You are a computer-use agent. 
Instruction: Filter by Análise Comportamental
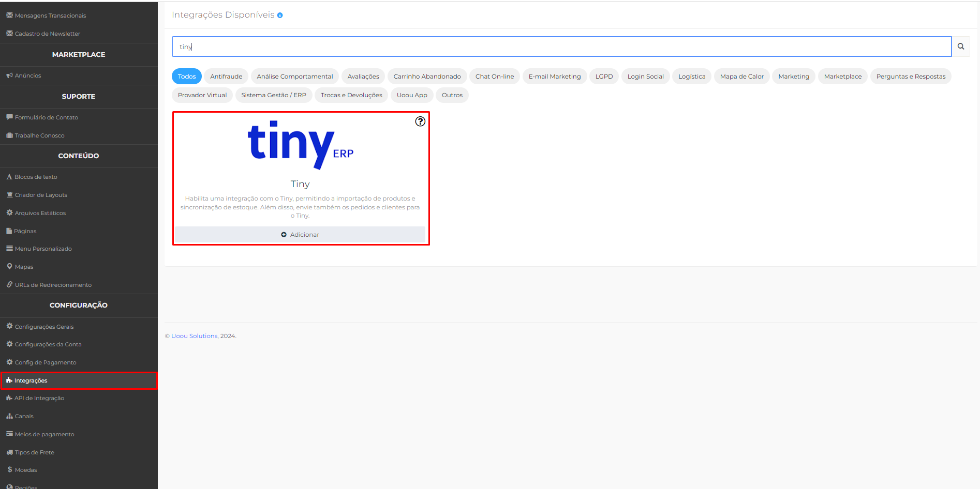tap(295, 77)
